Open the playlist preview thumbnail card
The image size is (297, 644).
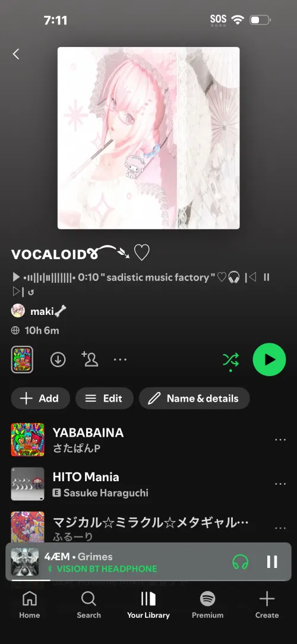click(22, 359)
